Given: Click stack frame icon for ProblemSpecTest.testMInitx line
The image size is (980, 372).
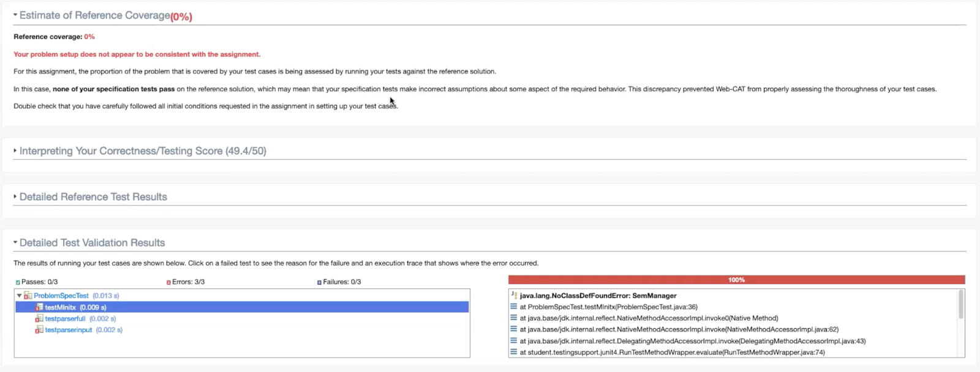Looking at the screenshot, I should tap(514, 307).
